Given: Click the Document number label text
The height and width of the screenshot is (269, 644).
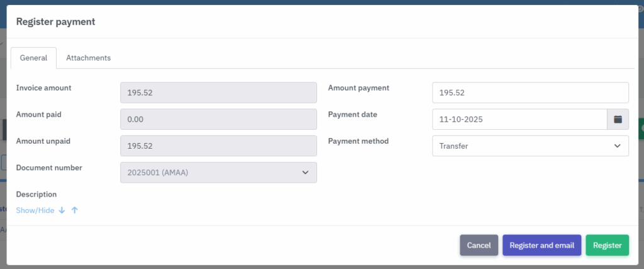Looking at the screenshot, I should 49,168.
